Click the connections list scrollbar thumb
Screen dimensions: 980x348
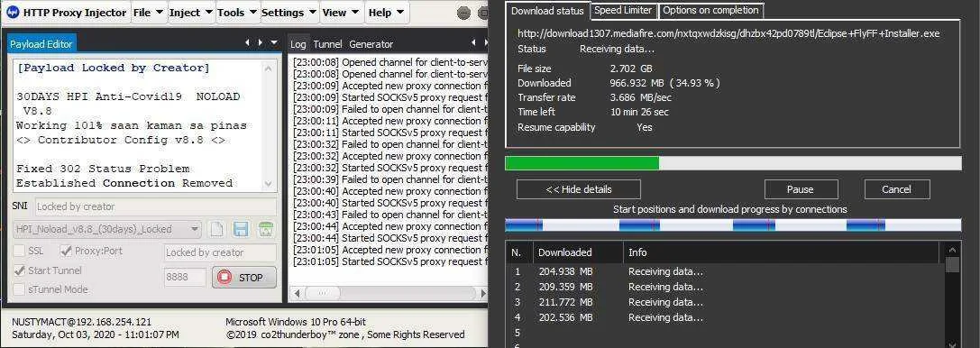coord(952,264)
